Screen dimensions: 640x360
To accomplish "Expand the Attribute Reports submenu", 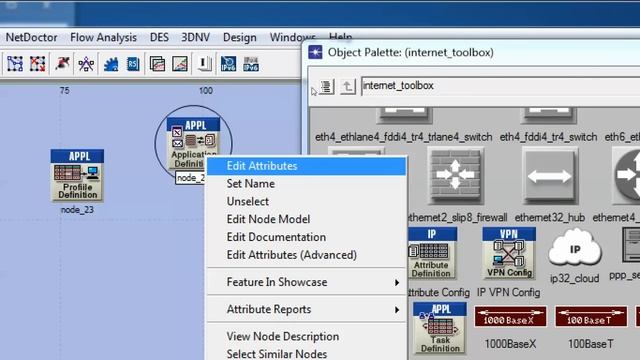I will (x=307, y=309).
